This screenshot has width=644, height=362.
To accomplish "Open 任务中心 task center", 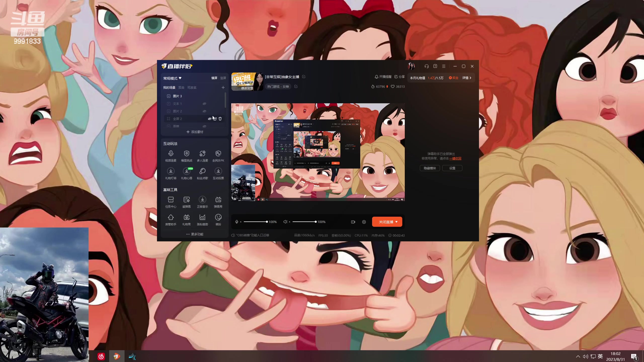I will 171,202.
